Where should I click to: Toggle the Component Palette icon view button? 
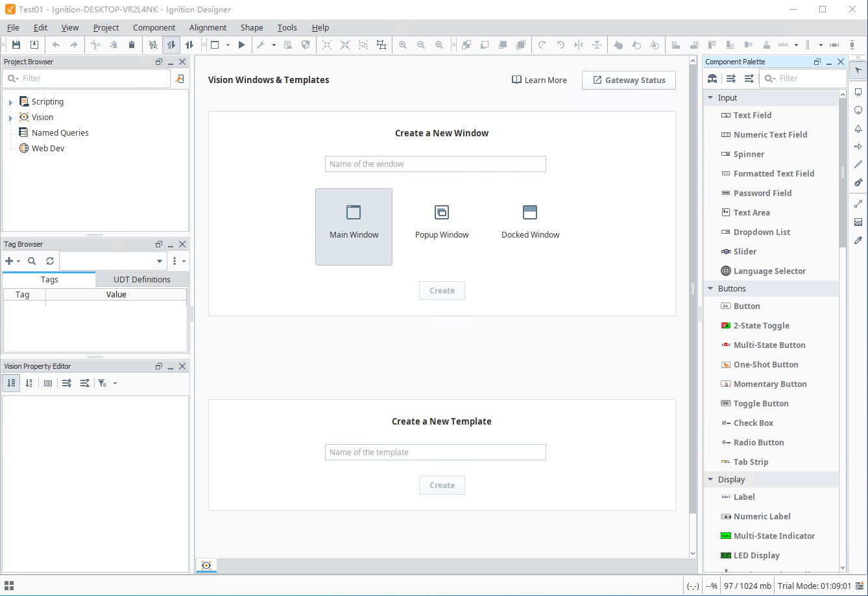[712, 79]
